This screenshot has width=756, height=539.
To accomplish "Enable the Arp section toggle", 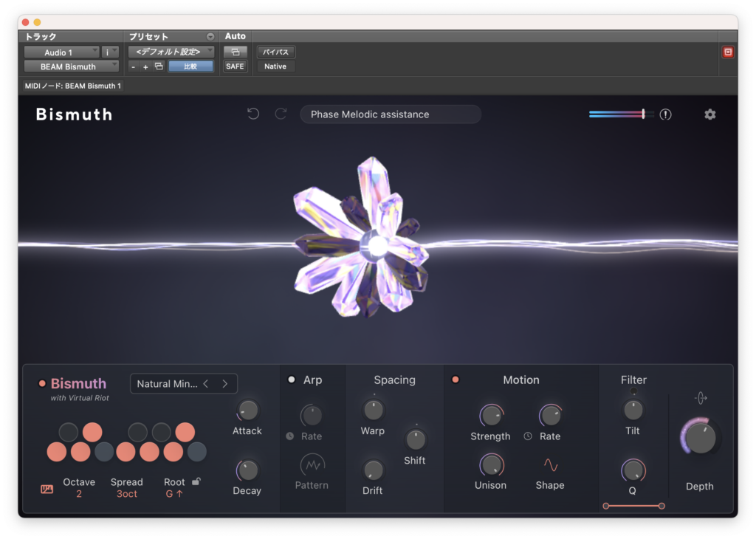I will tap(291, 380).
